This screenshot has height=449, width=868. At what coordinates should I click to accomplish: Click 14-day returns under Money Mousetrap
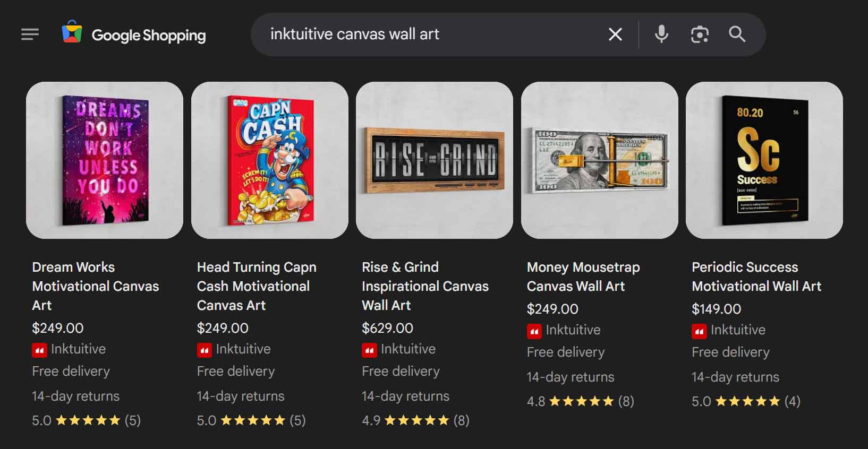point(571,377)
